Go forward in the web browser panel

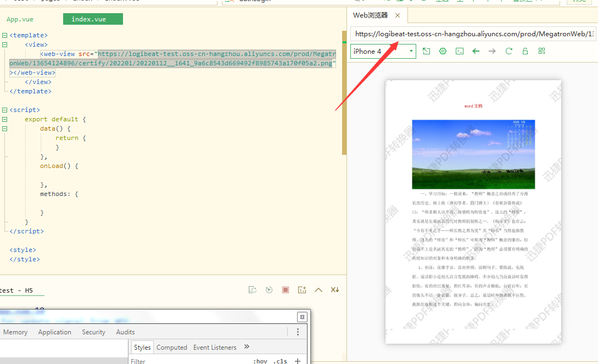click(x=493, y=51)
